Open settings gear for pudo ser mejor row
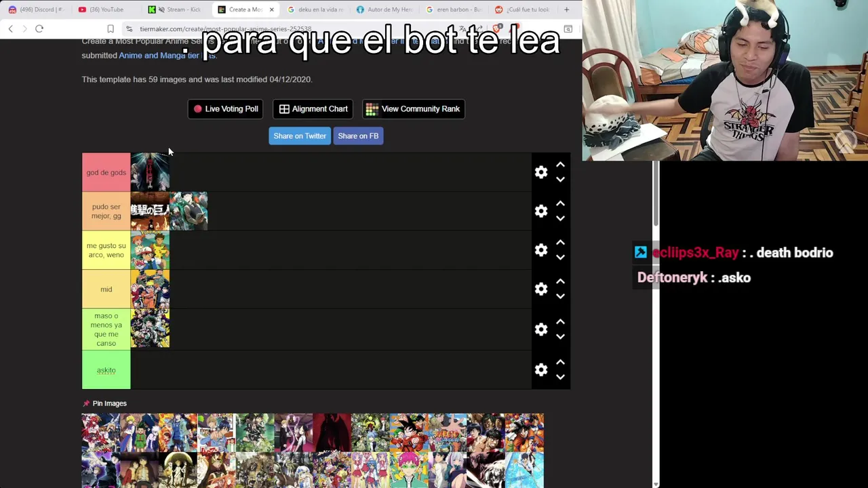Image resolution: width=868 pixels, height=488 pixels. point(541,211)
